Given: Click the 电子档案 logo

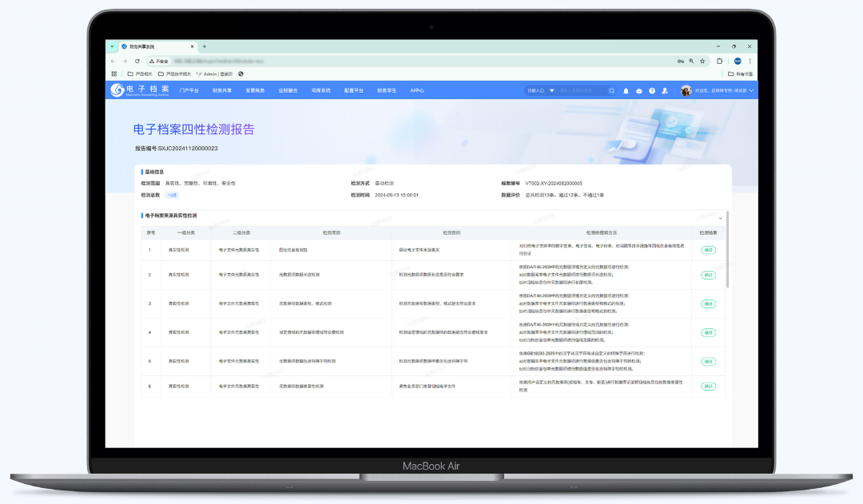Looking at the screenshot, I should click(x=141, y=90).
